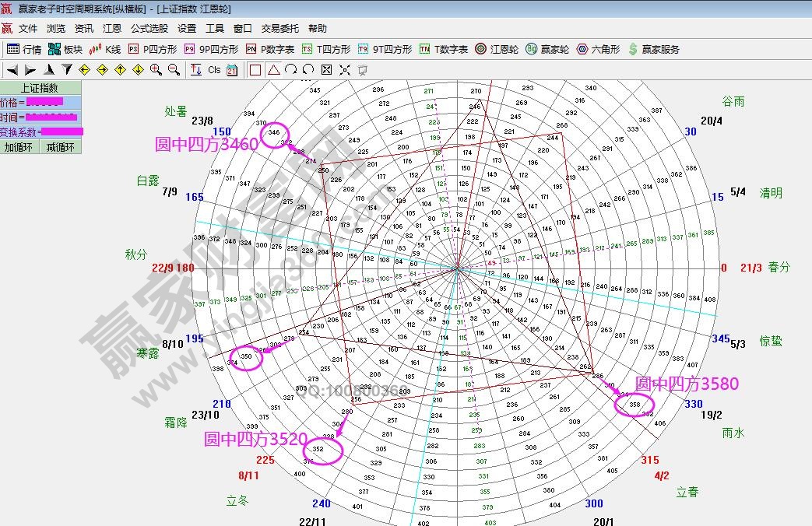Open the 江恩轮 Gann wheel view
812x526 pixels.
coord(497,49)
